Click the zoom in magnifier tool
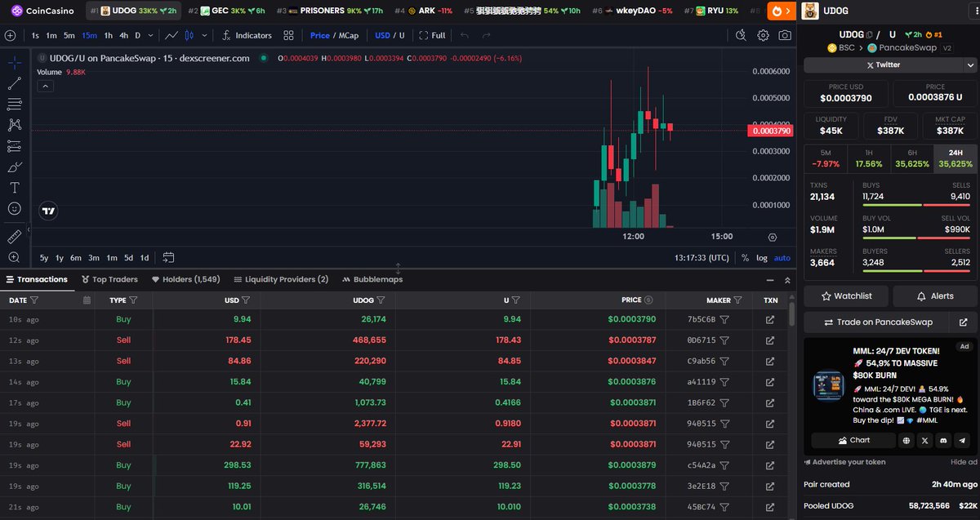 (14, 258)
